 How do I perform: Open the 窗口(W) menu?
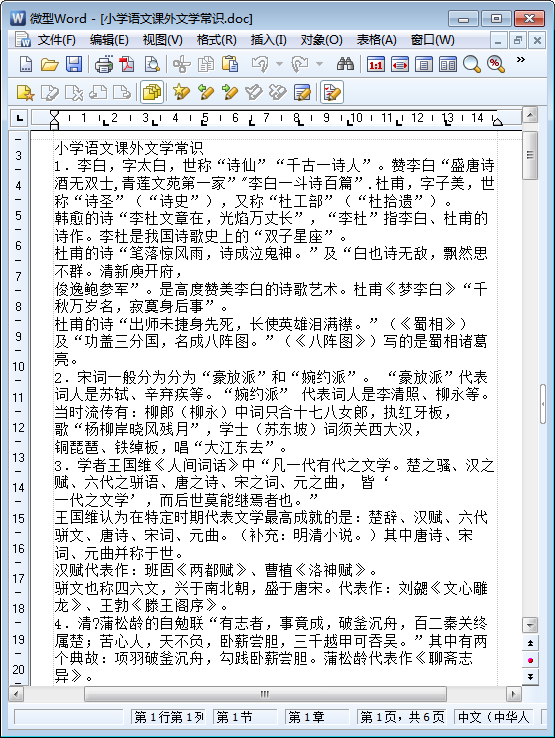[433, 40]
